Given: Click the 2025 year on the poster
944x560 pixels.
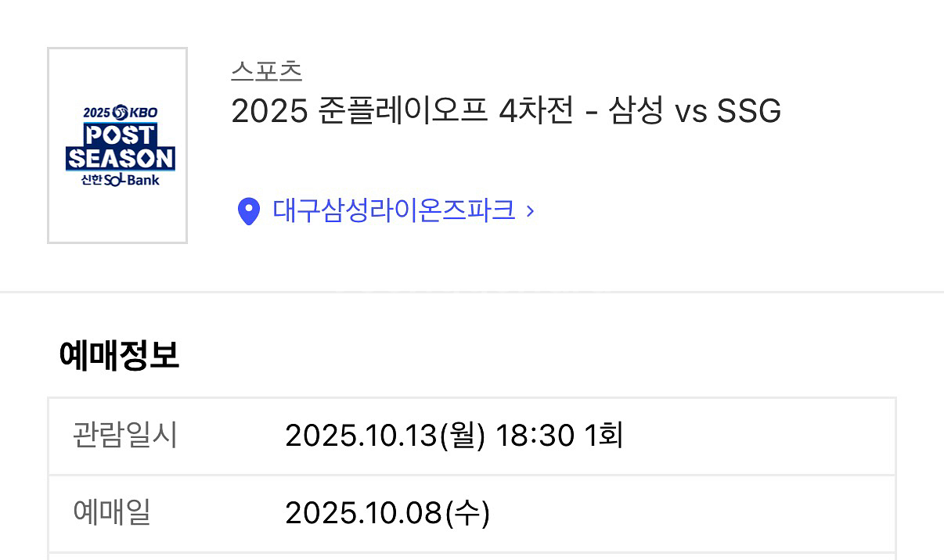Looking at the screenshot, I should click(x=97, y=113).
